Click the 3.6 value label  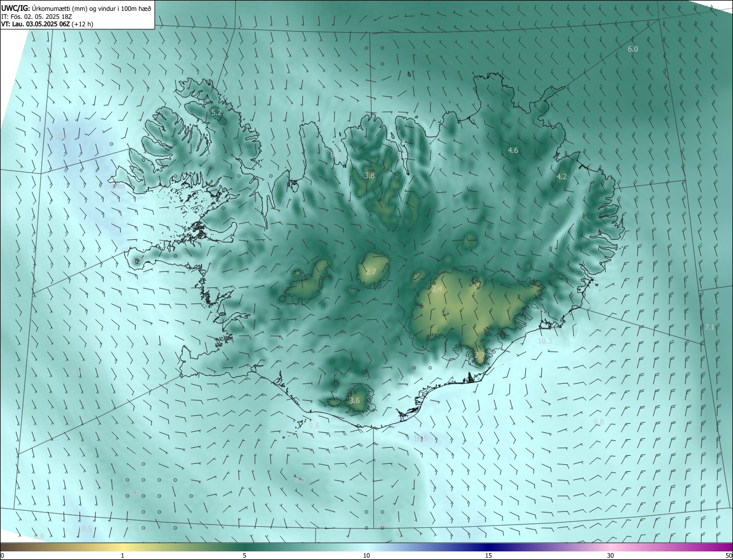(x=354, y=401)
